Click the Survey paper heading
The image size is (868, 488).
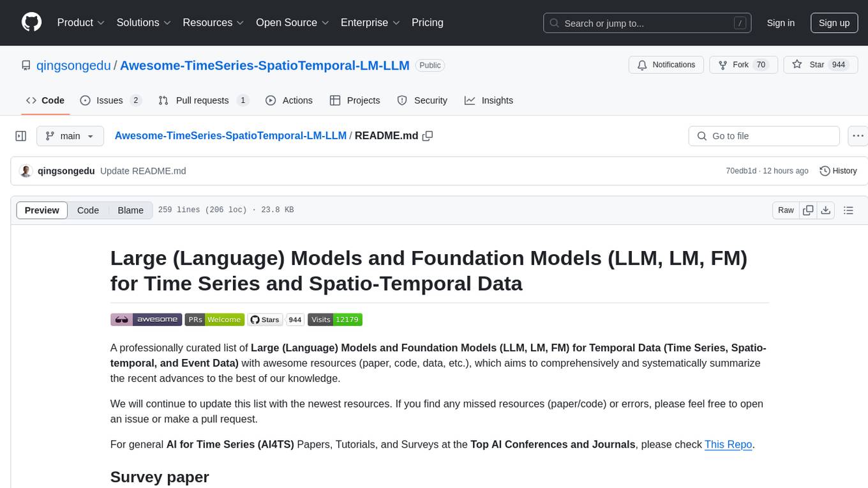coord(160,477)
